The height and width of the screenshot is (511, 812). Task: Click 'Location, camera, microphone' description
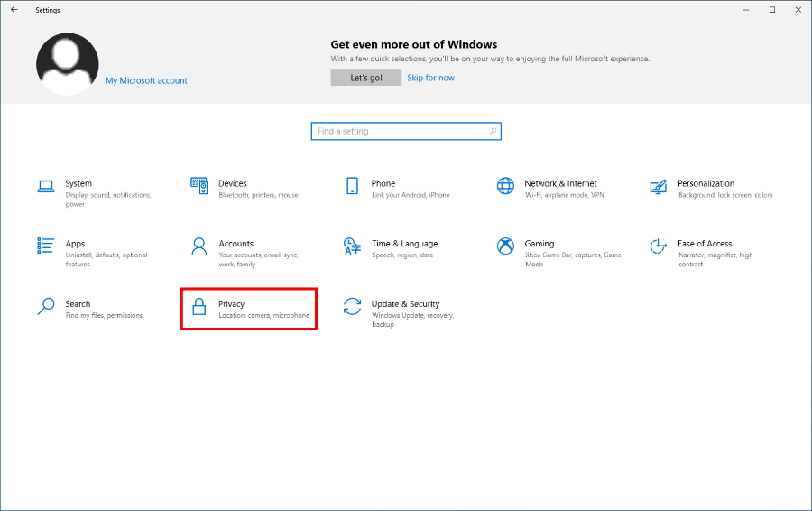[x=263, y=315]
